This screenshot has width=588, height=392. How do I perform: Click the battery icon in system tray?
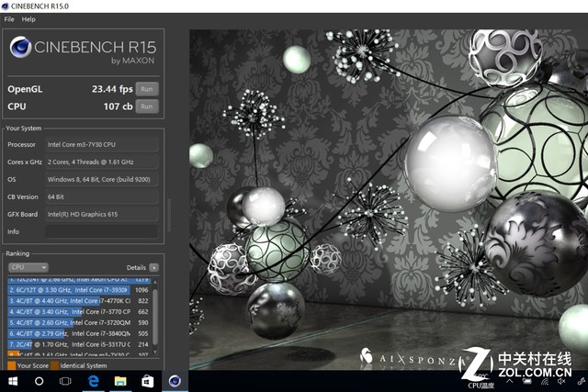(x=527, y=382)
